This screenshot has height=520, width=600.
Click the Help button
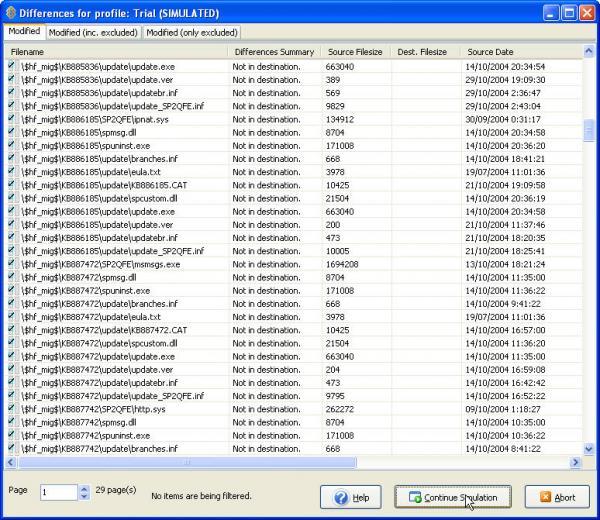click(351, 497)
